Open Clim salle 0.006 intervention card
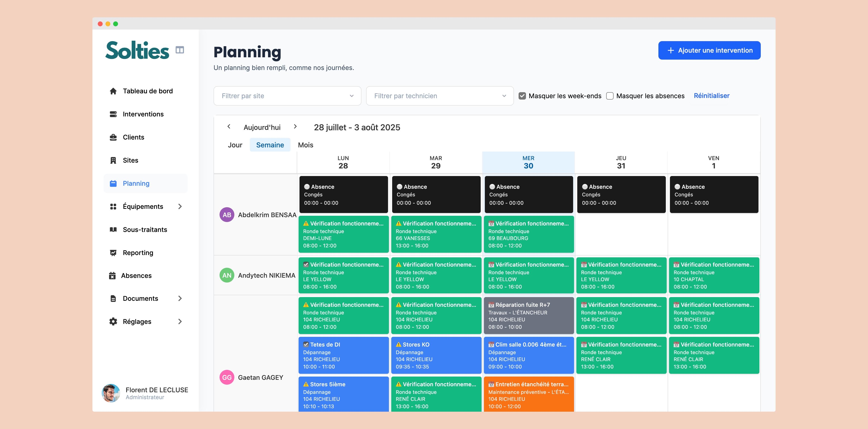Image resolution: width=868 pixels, height=429 pixels. [x=529, y=355]
